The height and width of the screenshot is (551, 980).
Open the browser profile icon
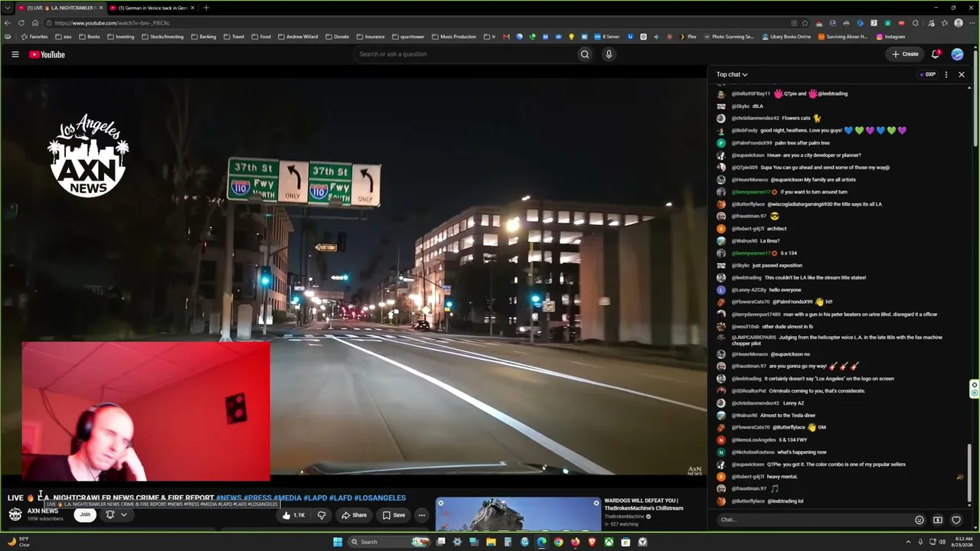[x=959, y=23]
